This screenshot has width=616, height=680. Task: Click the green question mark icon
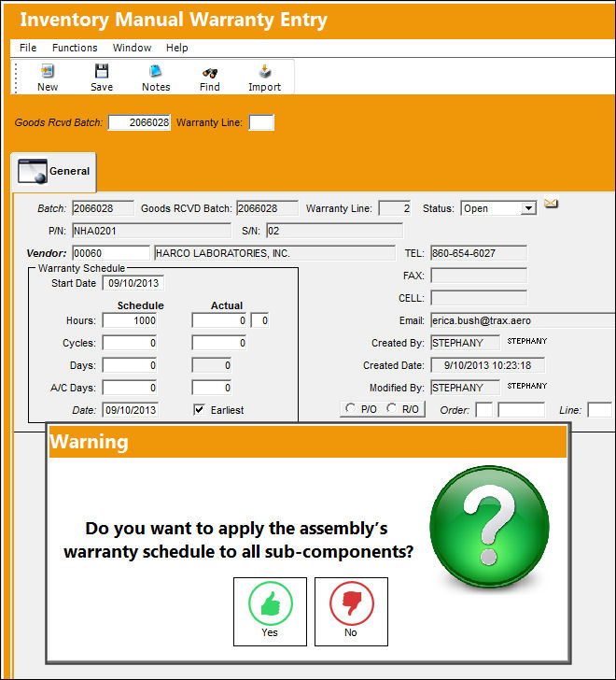489,526
